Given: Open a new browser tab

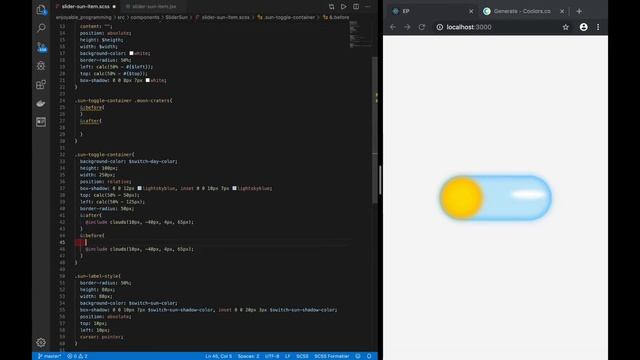Looking at the screenshot, I should [x=579, y=11].
